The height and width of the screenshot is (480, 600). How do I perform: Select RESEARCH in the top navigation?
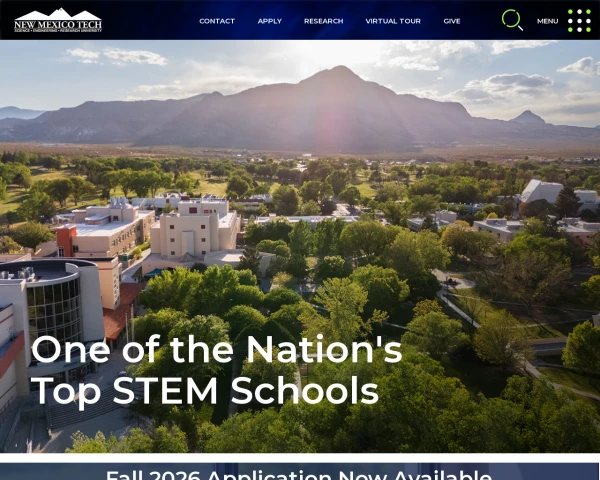click(324, 21)
